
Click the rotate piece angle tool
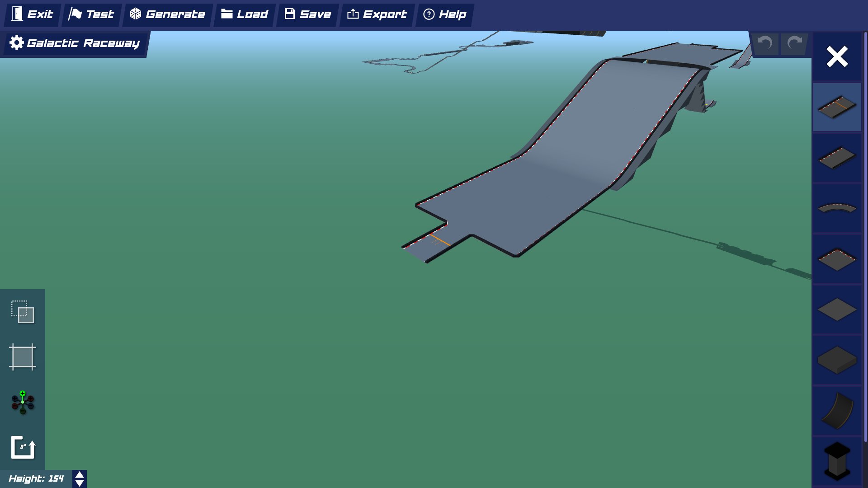click(x=23, y=447)
